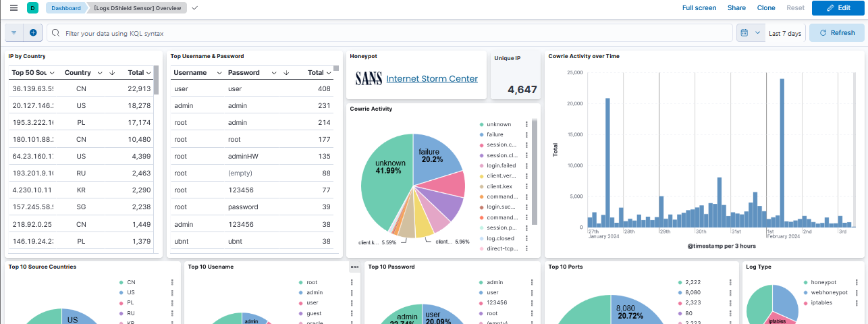868x324 pixels.
Task: Open the saved query filter menu icon
Action: pyautogui.click(x=13, y=32)
